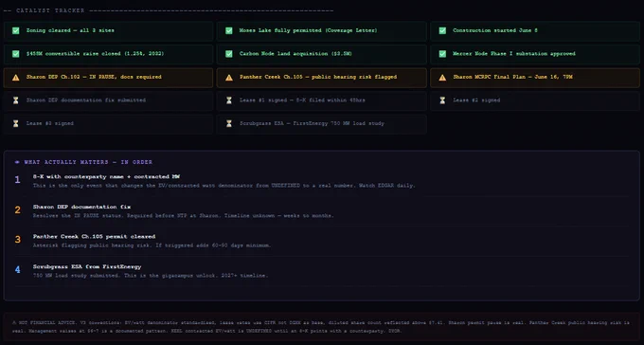The height and width of the screenshot is (345, 644).
Task: Click the 'Scrubgrass ESA from FirstEnergy' title
Action: (87, 267)
